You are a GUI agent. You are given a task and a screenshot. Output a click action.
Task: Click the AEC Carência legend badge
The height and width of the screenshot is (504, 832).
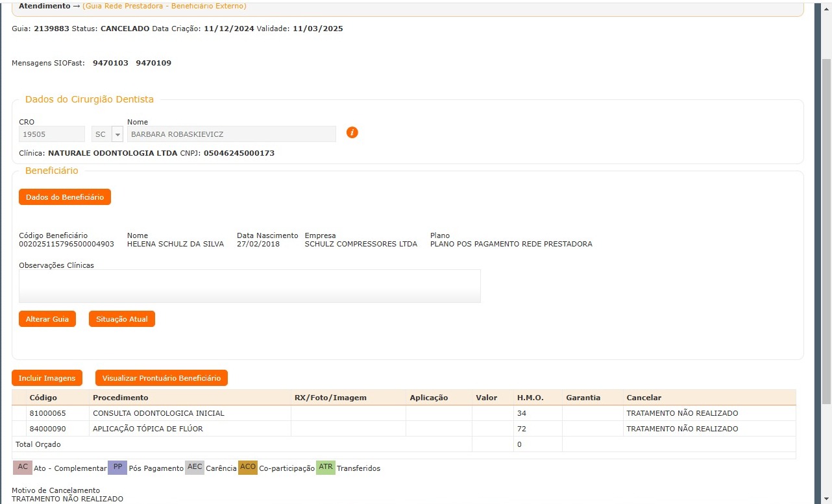tap(195, 468)
